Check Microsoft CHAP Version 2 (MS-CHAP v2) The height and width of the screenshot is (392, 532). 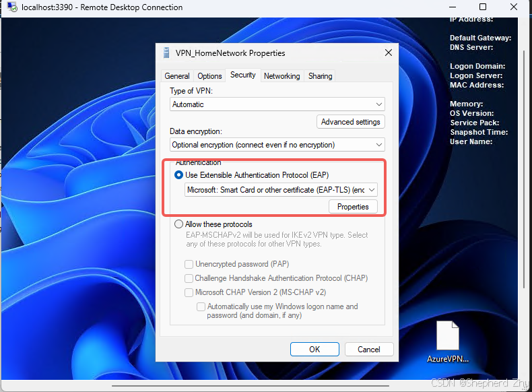coord(189,292)
